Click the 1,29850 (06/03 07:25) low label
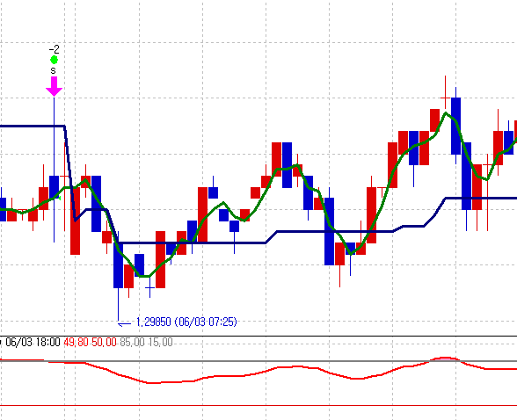 (x=186, y=322)
